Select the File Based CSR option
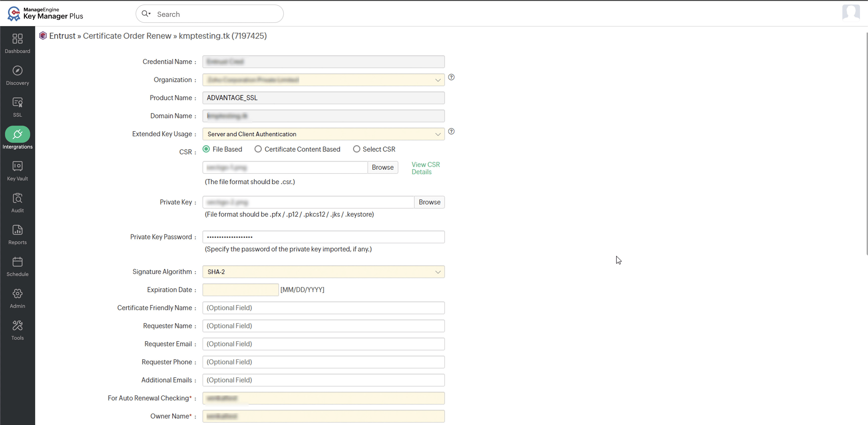Screen dimensions: 868x425 tap(206, 149)
